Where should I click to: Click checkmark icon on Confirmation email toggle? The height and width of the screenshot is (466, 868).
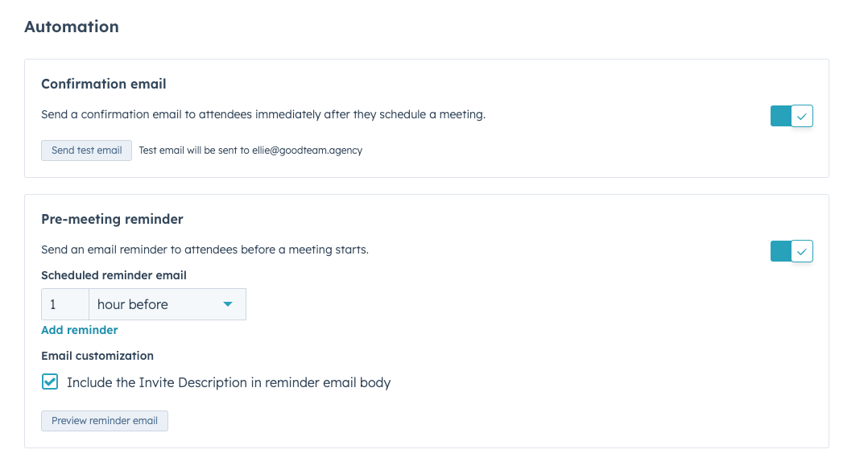[802, 116]
